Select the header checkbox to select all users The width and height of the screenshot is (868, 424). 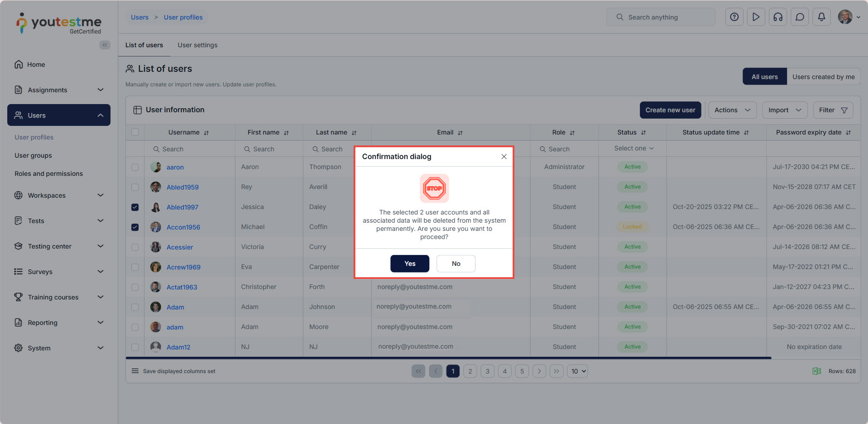coord(135,132)
